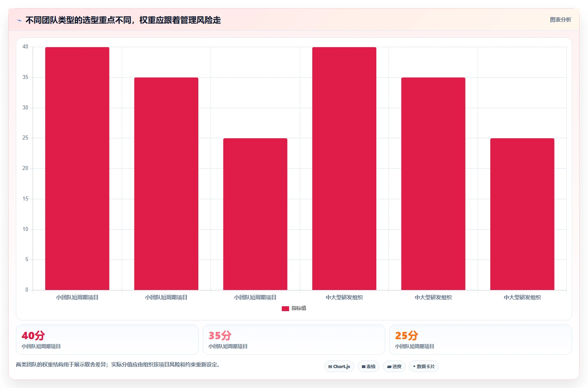
Task: Click y-axis tick label 25
Action: tap(25, 138)
